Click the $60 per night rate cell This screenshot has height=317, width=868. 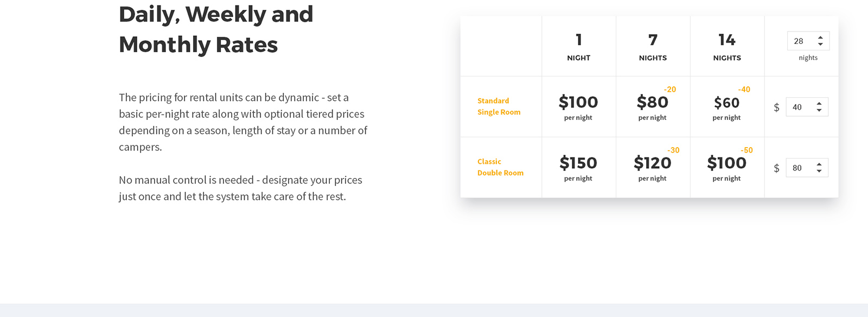727,107
